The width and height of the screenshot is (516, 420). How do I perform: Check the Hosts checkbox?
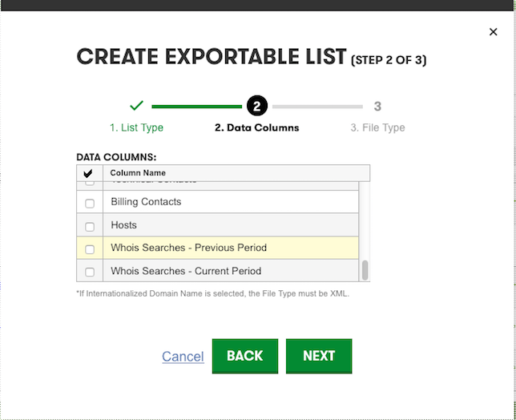coord(90,227)
